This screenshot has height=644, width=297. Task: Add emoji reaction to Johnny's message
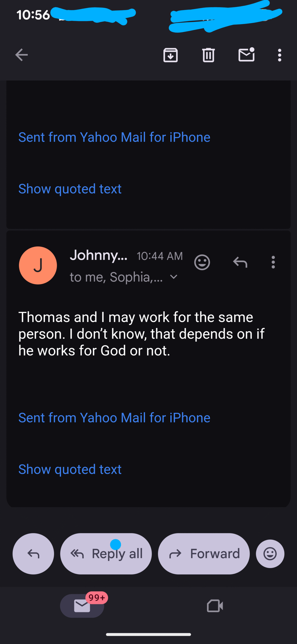pos(202,262)
